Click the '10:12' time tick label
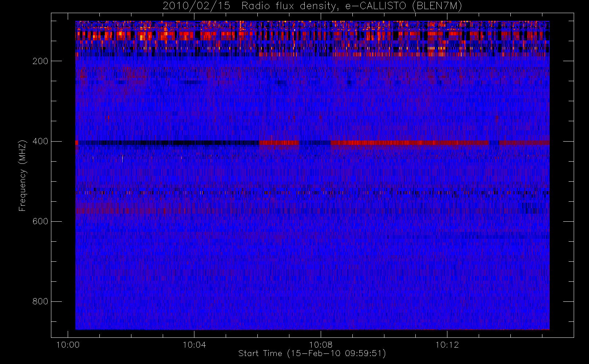 point(447,345)
